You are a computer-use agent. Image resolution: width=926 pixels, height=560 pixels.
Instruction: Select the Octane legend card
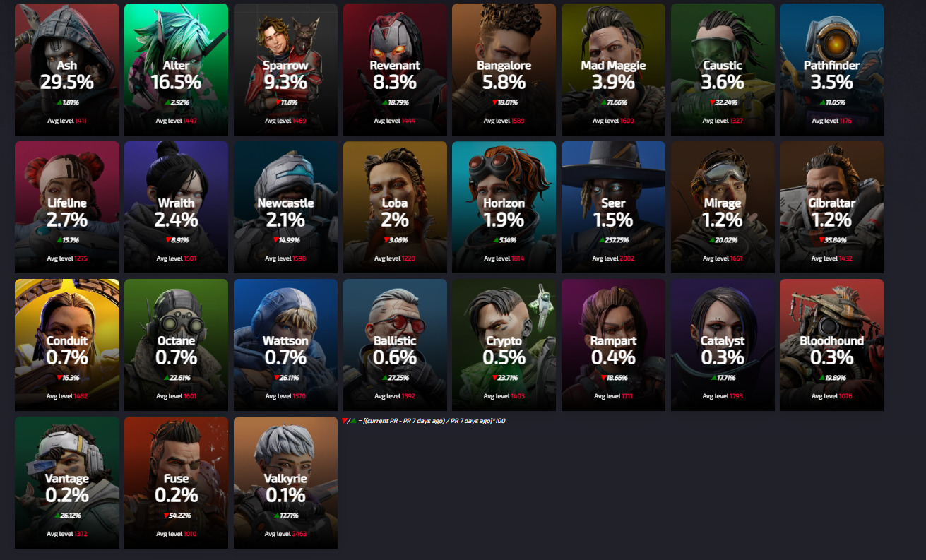coord(176,345)
